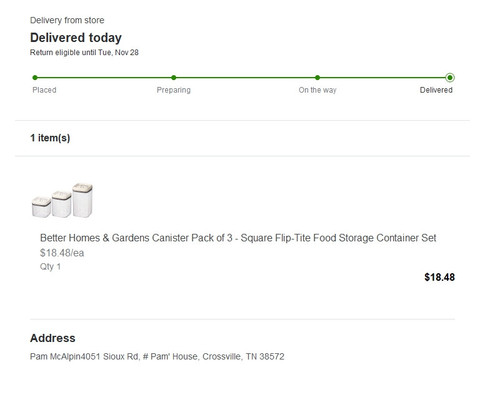The image size is (500, 404).
Task: Click the Address section heading
Action: [x=53, y=338]
